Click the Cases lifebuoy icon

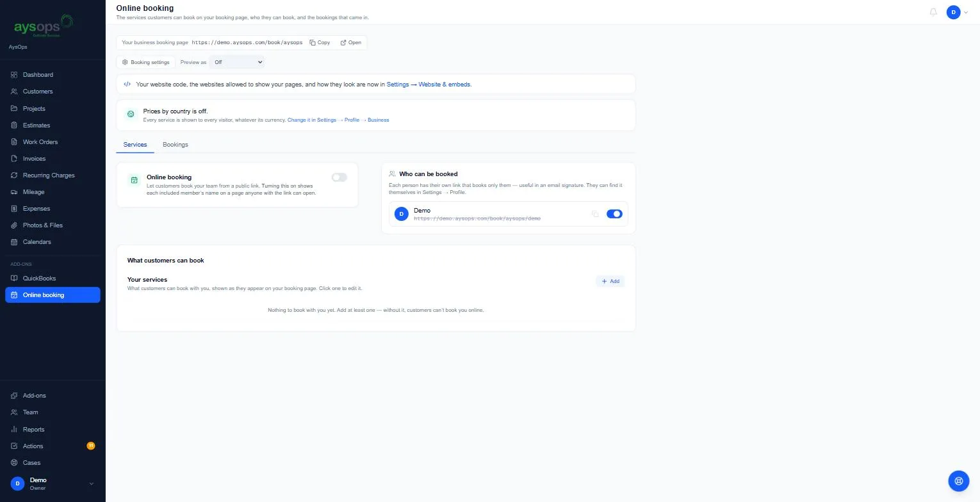[14, 462]
